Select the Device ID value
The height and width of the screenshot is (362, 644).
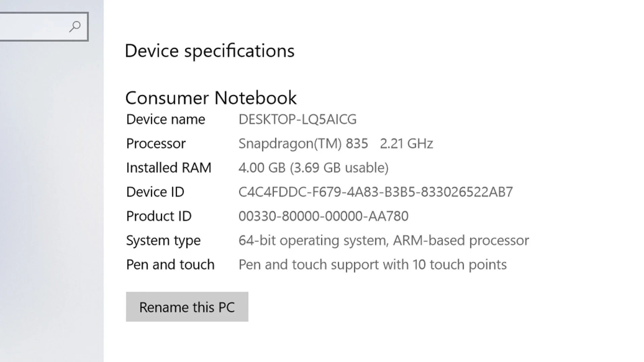click(375, 192)
